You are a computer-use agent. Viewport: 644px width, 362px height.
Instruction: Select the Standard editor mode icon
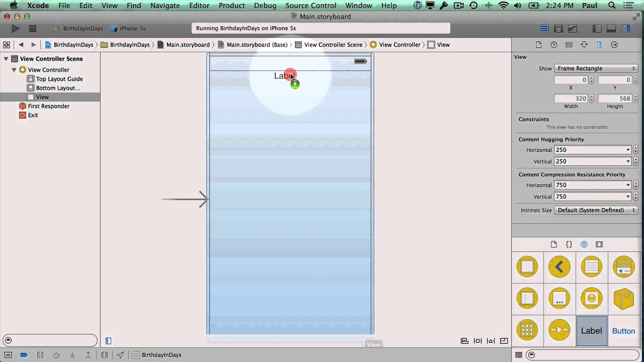[544, 29]
